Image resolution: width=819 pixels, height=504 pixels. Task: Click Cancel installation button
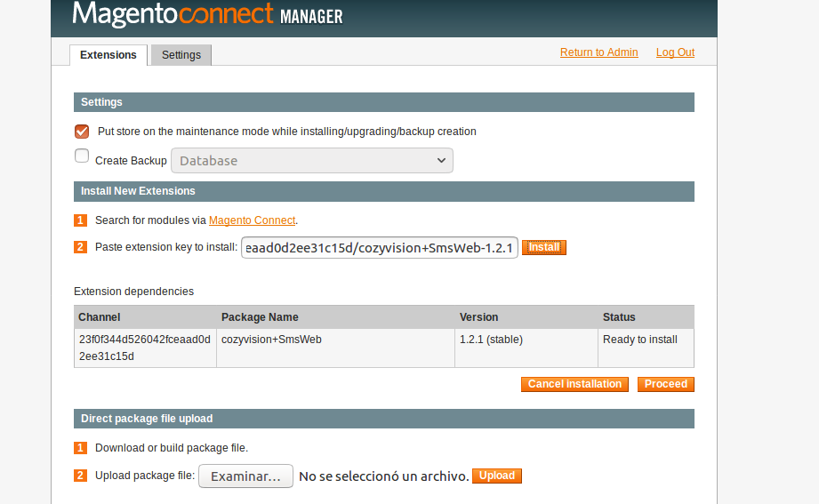coord(574,384)
